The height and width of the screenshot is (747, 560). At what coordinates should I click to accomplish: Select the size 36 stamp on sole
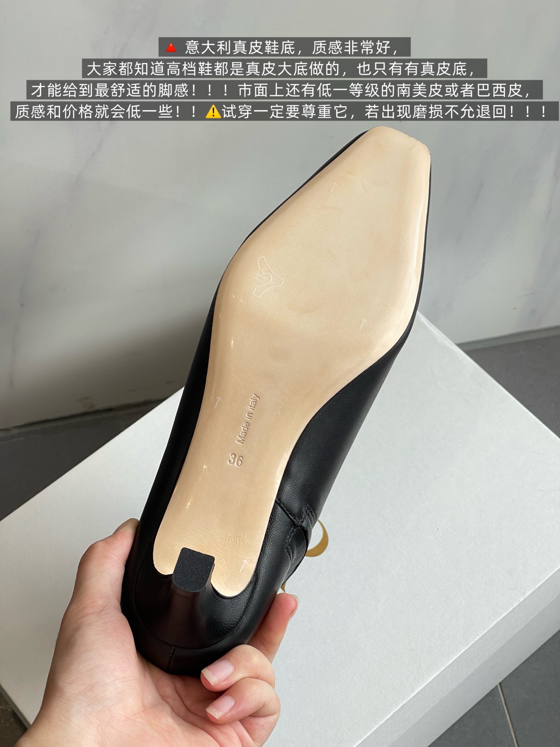pos(235,460)
